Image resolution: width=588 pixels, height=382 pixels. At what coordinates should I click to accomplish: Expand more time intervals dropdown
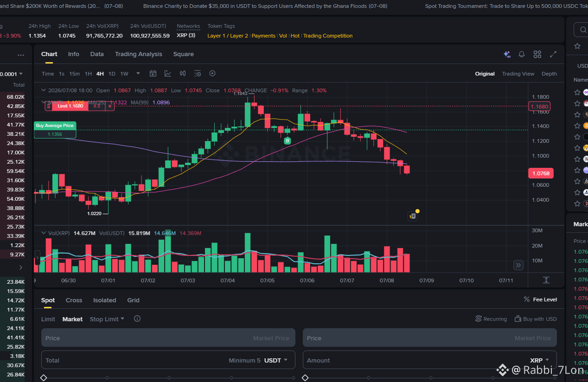coord(138,73)
